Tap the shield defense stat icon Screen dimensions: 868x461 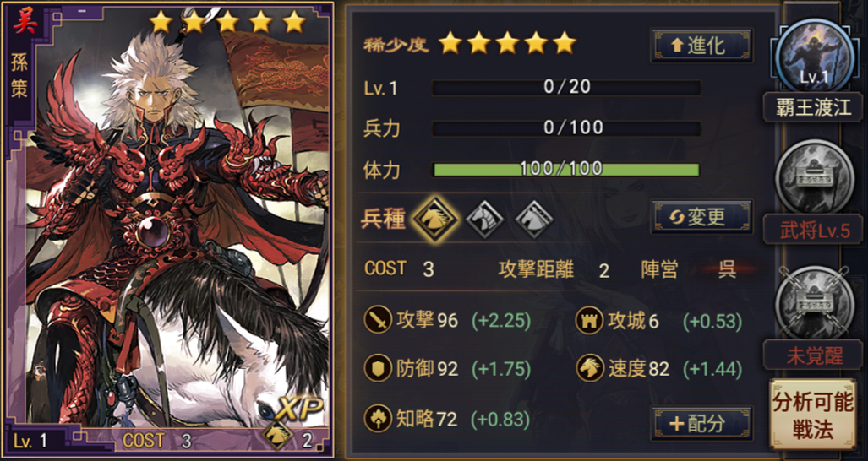click(378, 369)
